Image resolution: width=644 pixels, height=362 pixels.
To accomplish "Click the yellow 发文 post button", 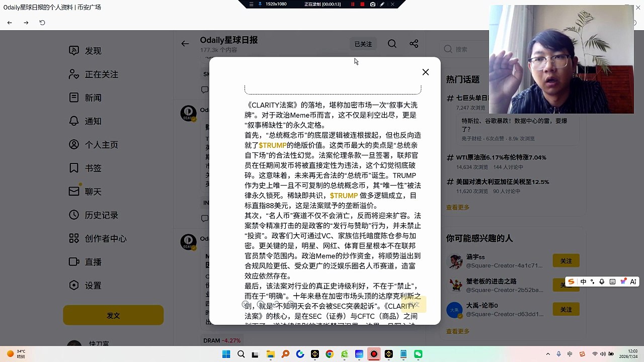I will [x=113, y=315].
